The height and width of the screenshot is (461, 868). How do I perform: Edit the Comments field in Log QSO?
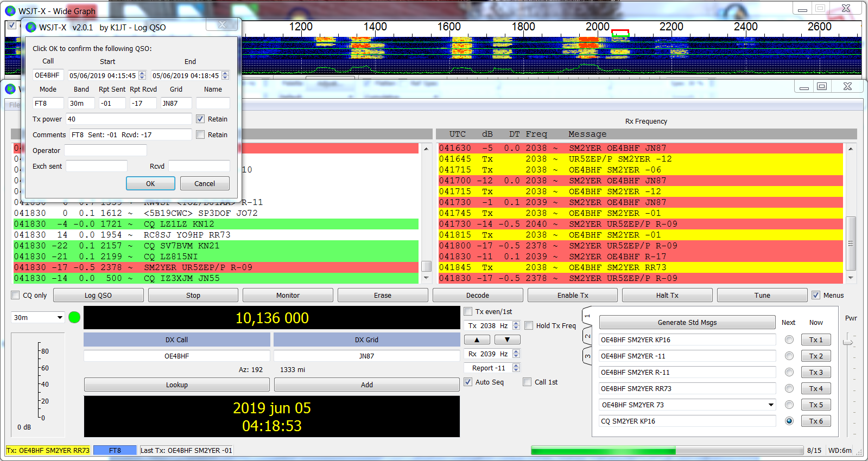coord(130,135)
